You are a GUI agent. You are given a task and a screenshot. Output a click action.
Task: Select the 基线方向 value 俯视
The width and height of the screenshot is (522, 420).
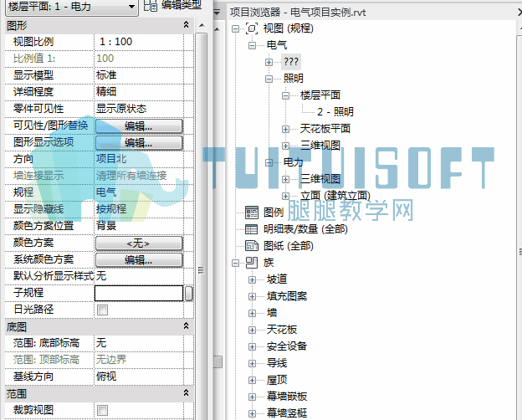[106, 376]
